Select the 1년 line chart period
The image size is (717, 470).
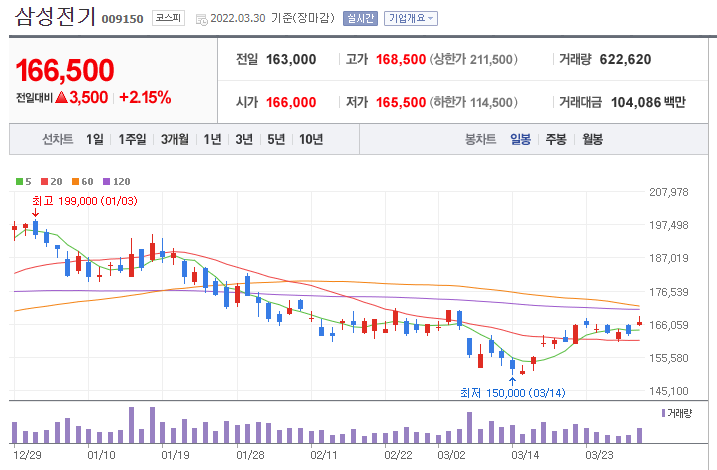(x=212, y=139)
